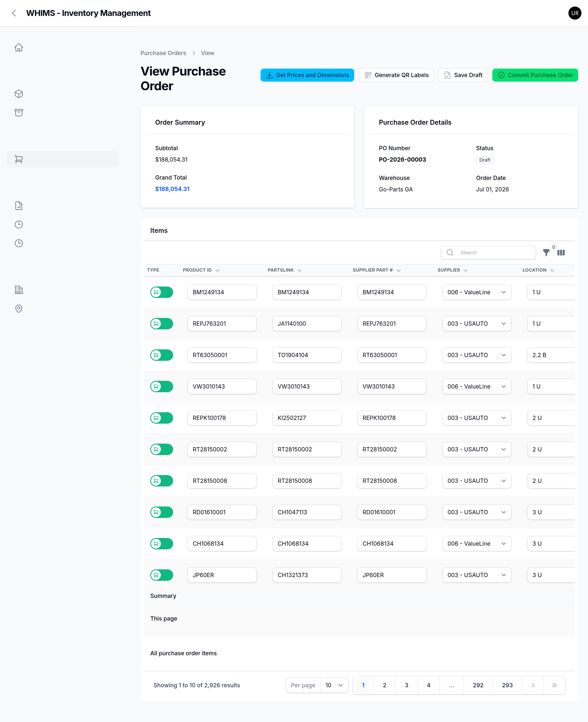Image resolution: width=588 pixels, height=722 pixels.
Task: Edit Partslink field containing TO1904104
Action: click(307, 355)
